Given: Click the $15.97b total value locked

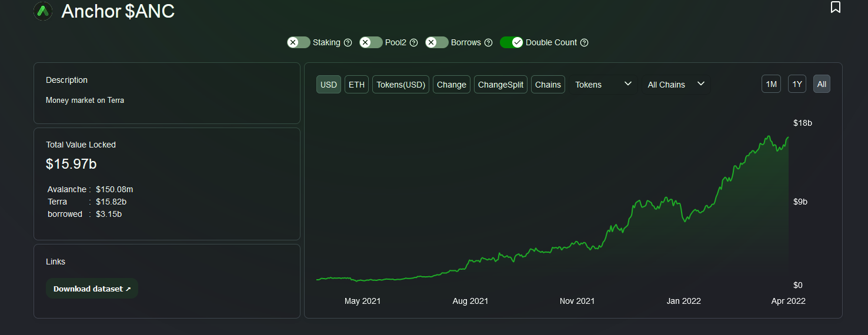Looking at the screenshot, I should pyautogui.click(x=71, y=164).
